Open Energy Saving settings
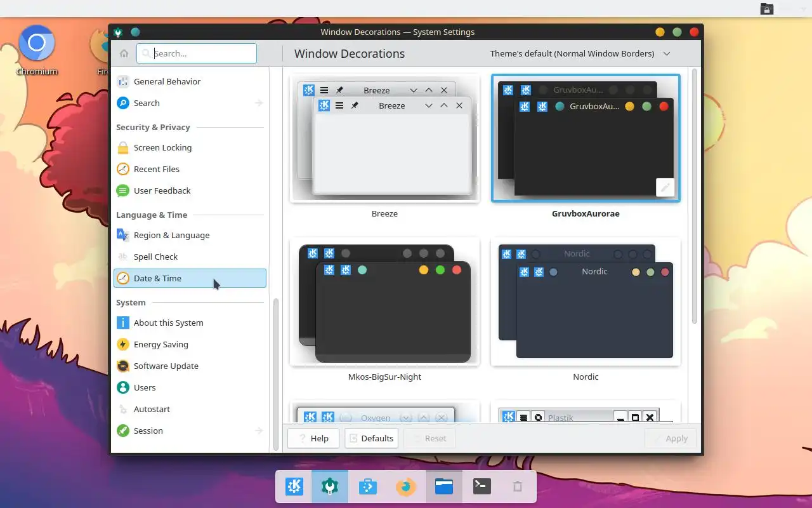 click(190, 344)
